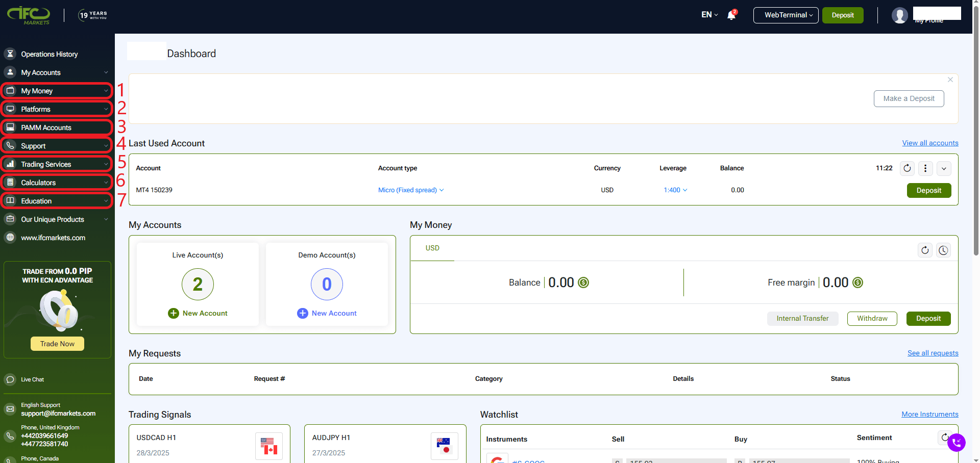Click the Education book icon

pyautogui.click(x=10, y=200)
